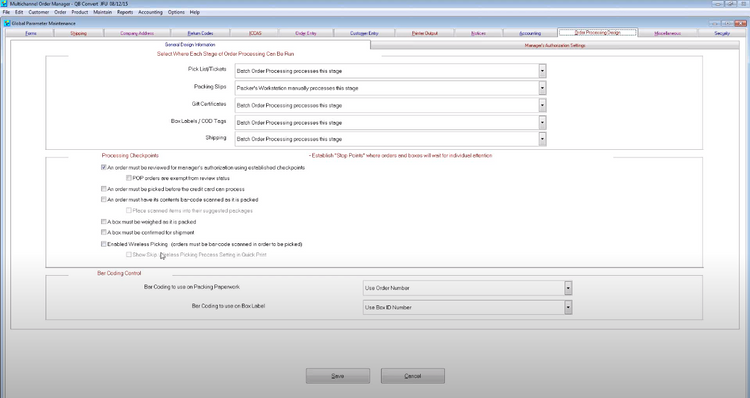Switch to the ICDAS tab
Image resolution: width=750 pixels, height=398 pixels.
(x=255, y=33)
